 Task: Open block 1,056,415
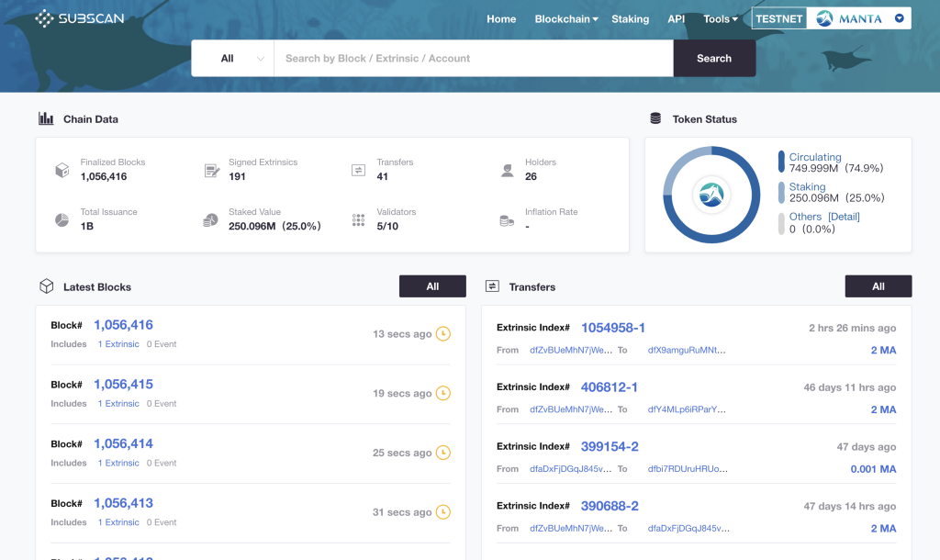[124, 384]
